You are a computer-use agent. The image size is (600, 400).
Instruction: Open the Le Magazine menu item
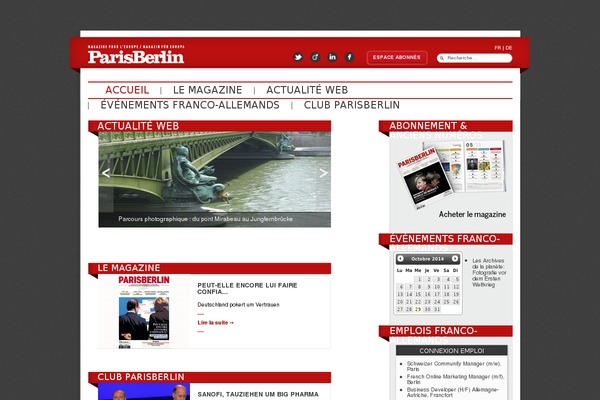(x=207, y=90)
